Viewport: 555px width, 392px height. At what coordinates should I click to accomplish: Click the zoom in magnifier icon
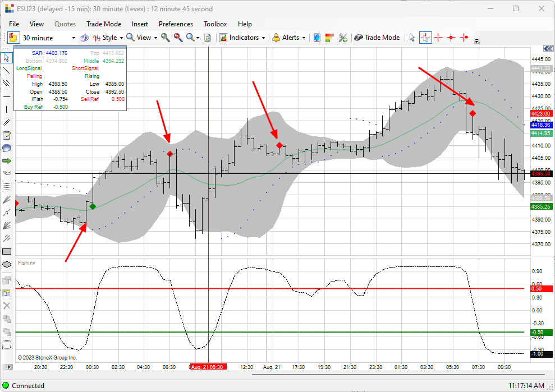point(165,38)
